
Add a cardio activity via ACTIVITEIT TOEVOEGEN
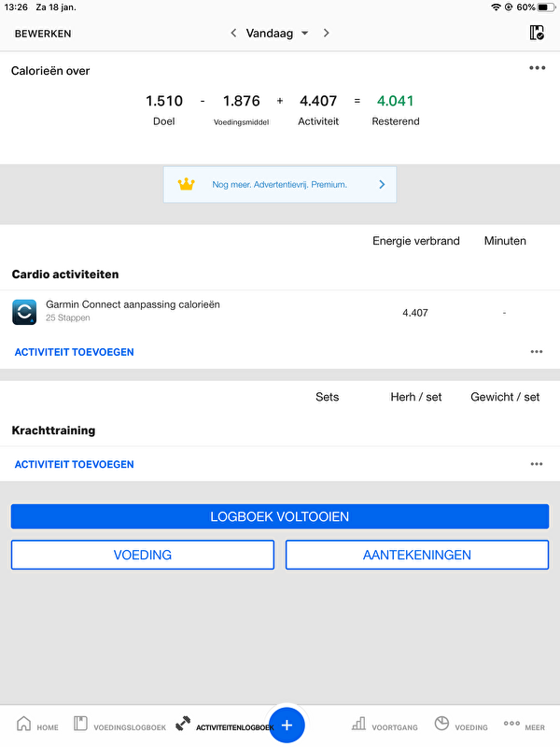75,352
